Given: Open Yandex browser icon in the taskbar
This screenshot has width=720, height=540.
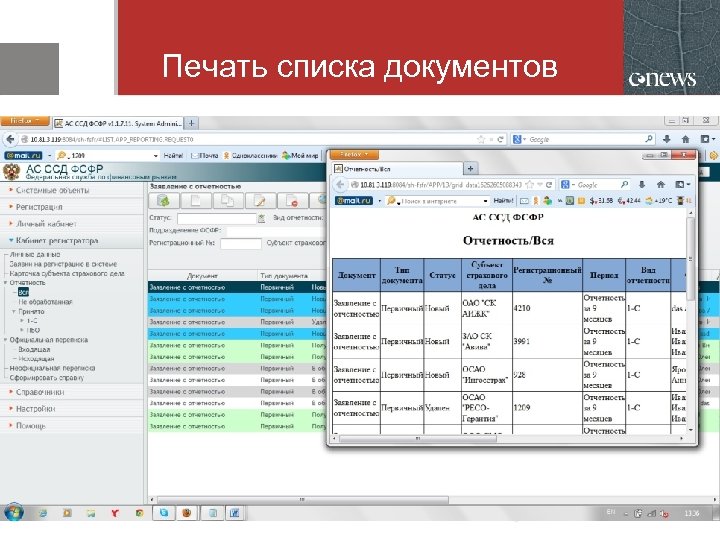Looking at the screenshot, I should 115,513.
